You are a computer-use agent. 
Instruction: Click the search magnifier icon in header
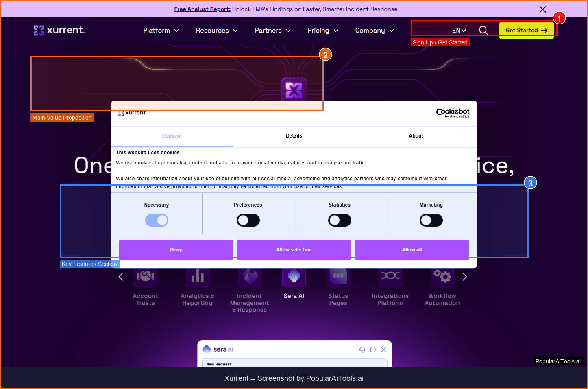[483, 31]
